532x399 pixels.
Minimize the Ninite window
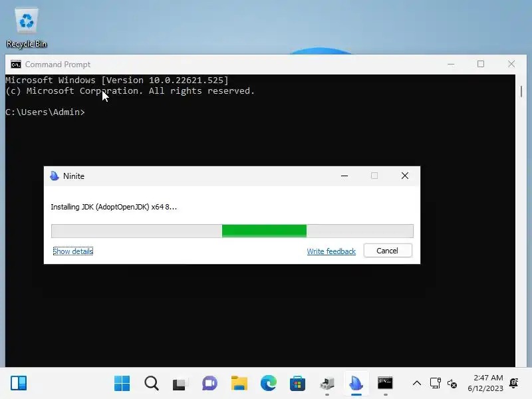[x=344, y=176]
